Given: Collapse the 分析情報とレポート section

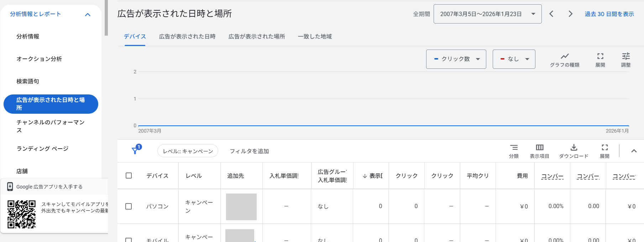Looking at the screenshot, I should tap(88, 15).
